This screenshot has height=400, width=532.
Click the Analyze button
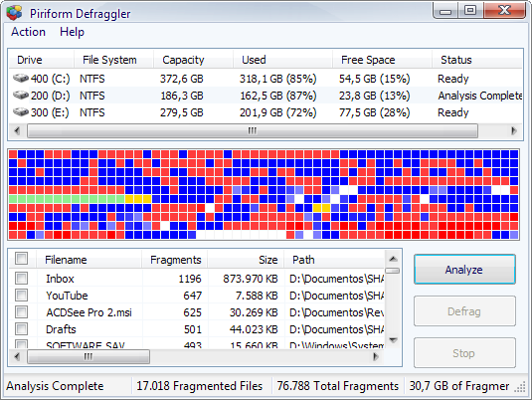464,270
